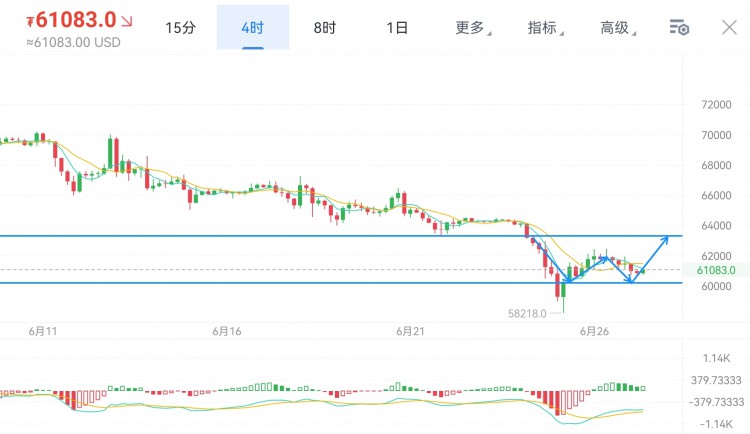Switch to the 15分 timeframe tab
The width and height of the screenshot is (750, 434).
180,28
